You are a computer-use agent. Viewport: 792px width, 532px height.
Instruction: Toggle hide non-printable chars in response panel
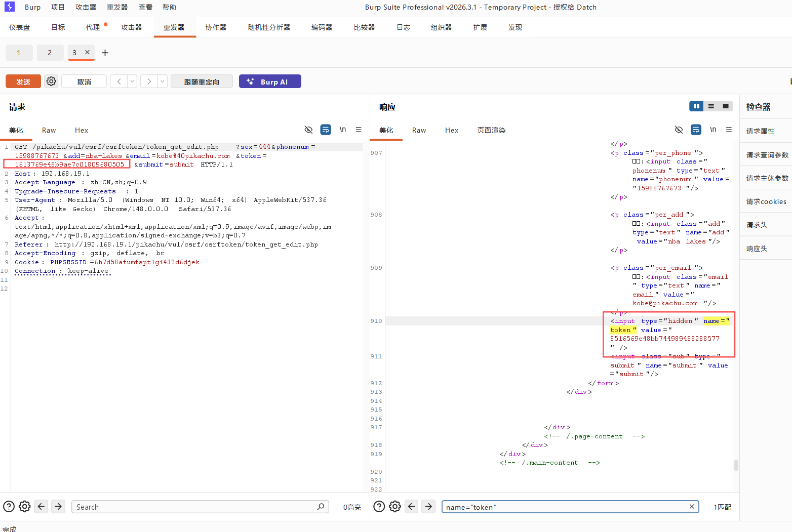(x=679, y=130)
